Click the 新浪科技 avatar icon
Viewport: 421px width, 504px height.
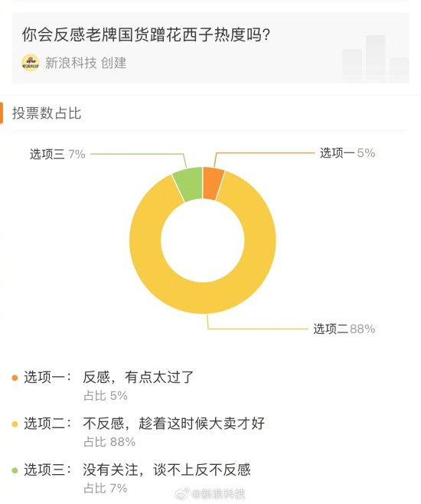[x=31, y=63]
